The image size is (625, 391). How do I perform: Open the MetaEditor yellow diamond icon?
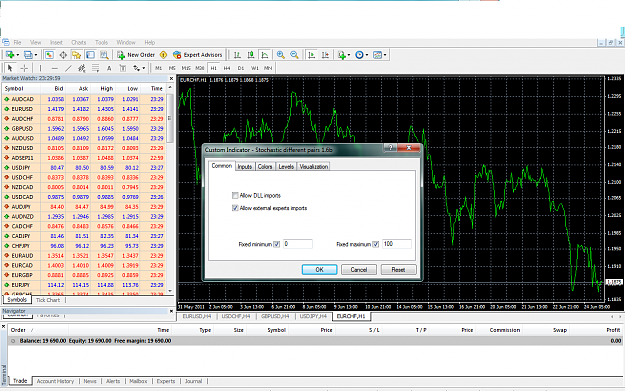[163, 55]
